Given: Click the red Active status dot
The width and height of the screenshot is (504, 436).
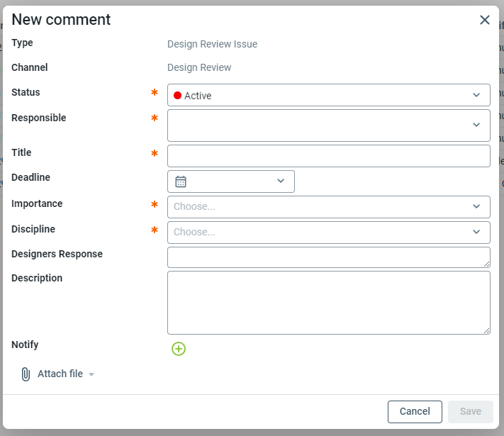Looking at the screenshot, I should point(177,96).
